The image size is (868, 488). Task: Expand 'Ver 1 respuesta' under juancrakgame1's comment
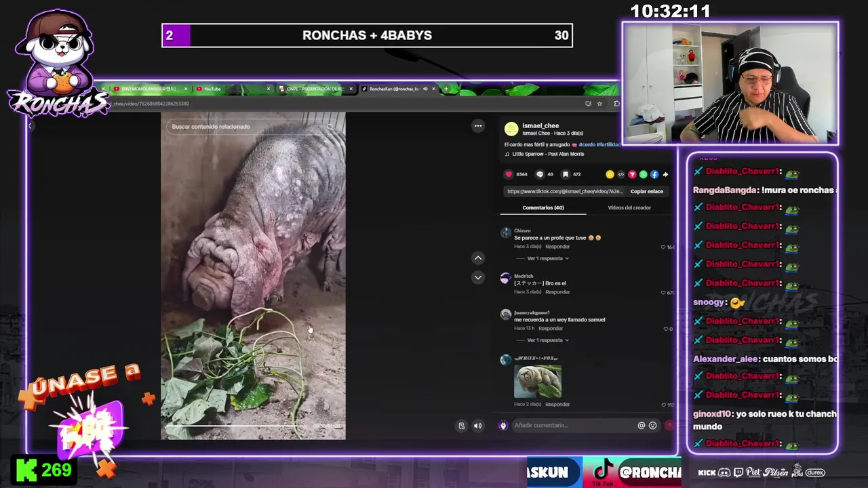click(x=548, y=340)
